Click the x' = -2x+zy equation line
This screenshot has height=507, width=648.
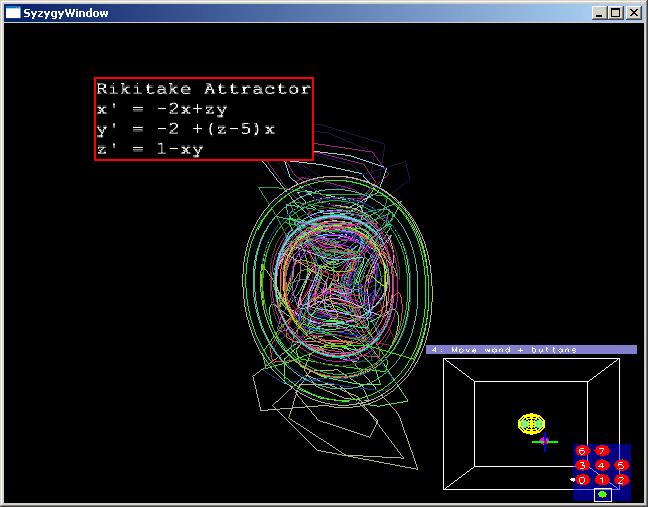(163, 109)
